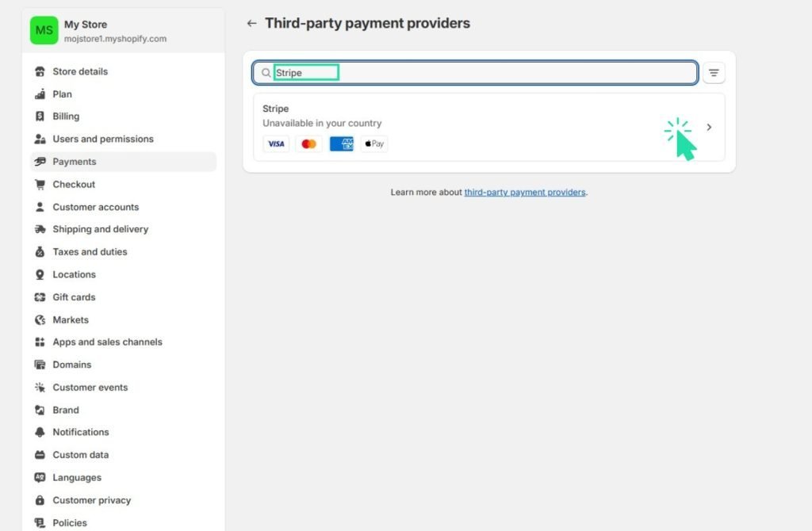Select the Gift cards icon
Viewport: 812px width, 531px height.
[40, 297]
